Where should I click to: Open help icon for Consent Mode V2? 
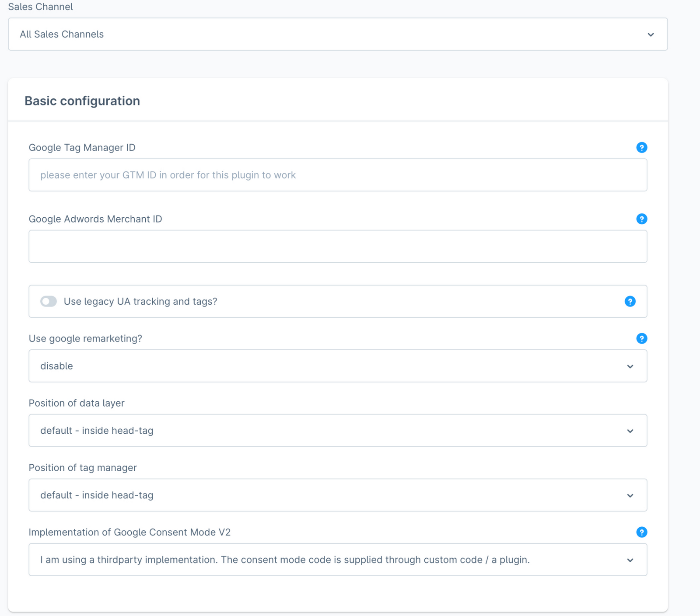641,532
